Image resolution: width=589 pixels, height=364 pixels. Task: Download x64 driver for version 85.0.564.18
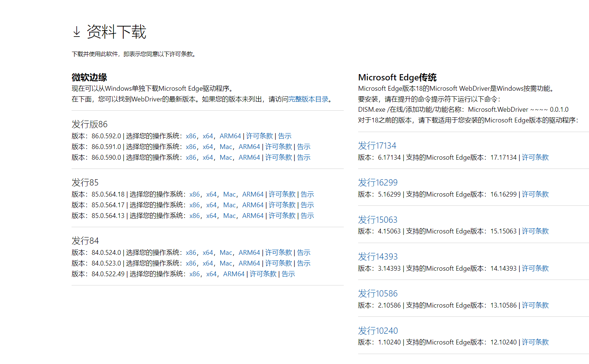[212, 194]
